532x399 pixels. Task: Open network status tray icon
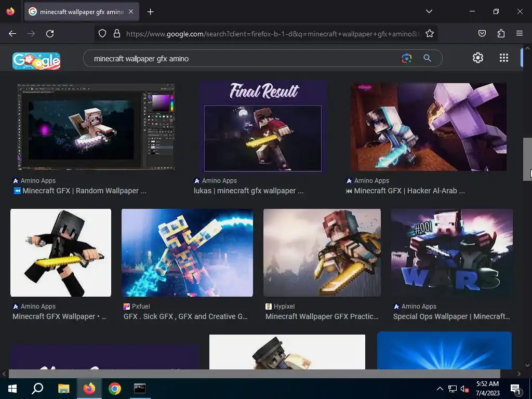(453, 389)
